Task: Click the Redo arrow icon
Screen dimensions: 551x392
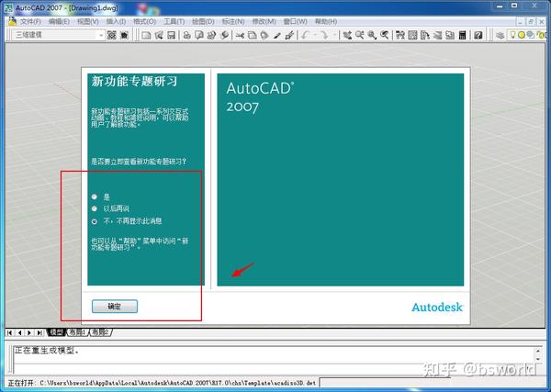Action: 324,35
